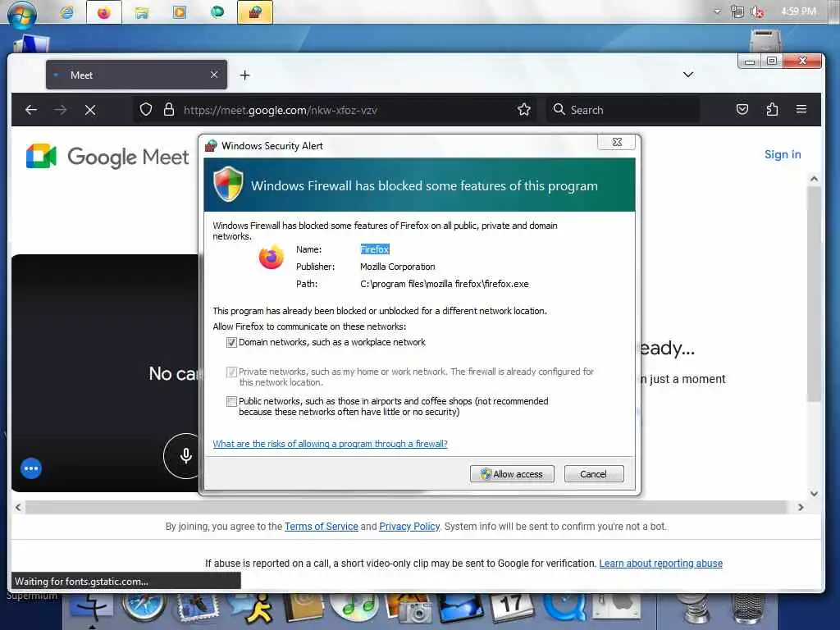
Task: Open the QuickTime dock icon
Action: [564, 608]
